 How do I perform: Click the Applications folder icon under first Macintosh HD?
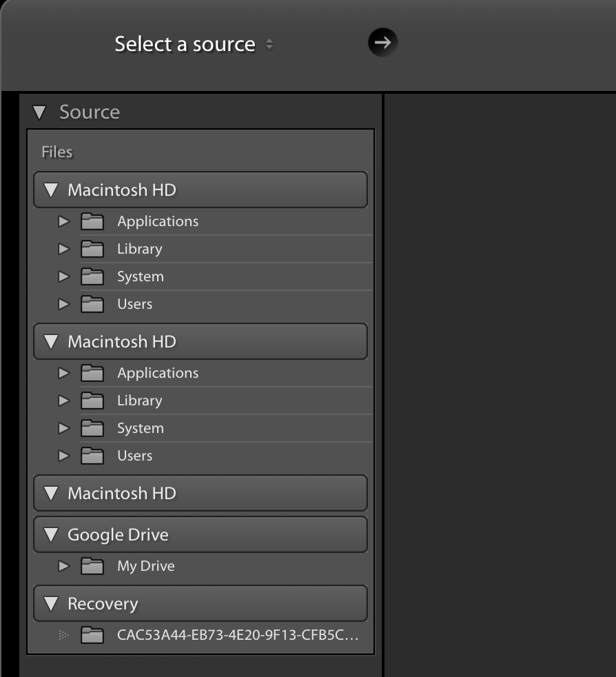coord(92,221)
